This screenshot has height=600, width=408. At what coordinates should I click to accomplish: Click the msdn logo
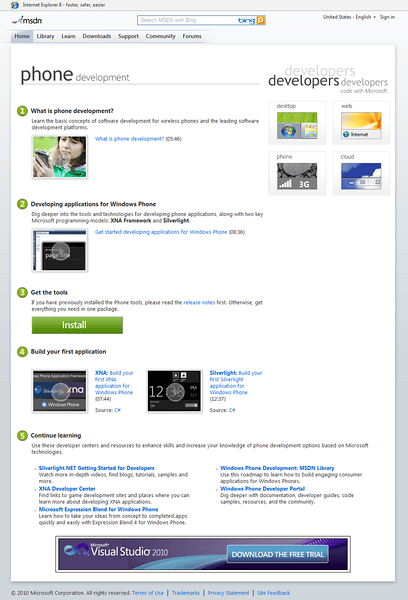pos(27,20)
